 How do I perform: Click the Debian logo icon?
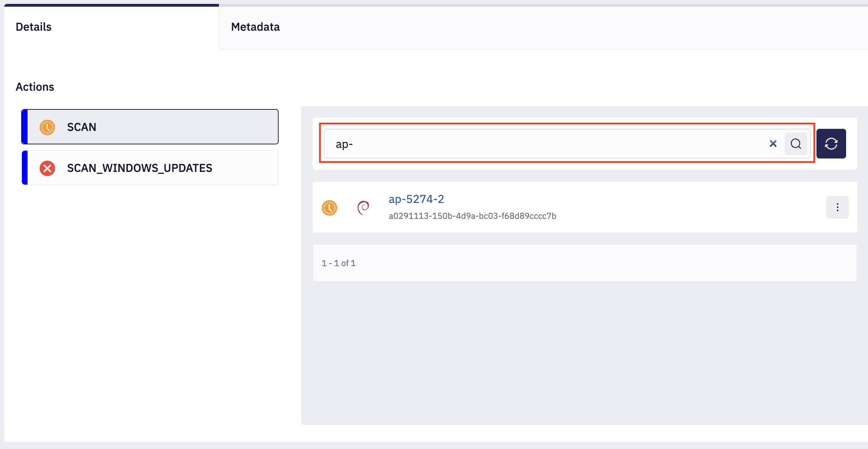363,208
